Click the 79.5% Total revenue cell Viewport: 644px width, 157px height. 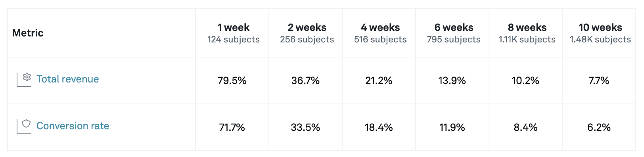[232, 80]
